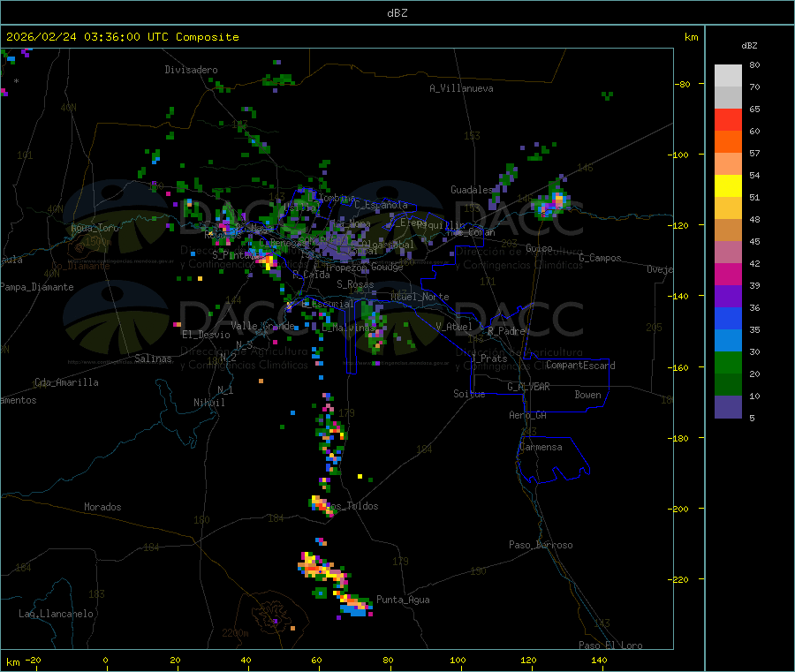Image resolution: width=795 pixels, height=672 pixels.
Task: Select the orange 57-60 dBZ legend swatch
Action: point(728,142)
